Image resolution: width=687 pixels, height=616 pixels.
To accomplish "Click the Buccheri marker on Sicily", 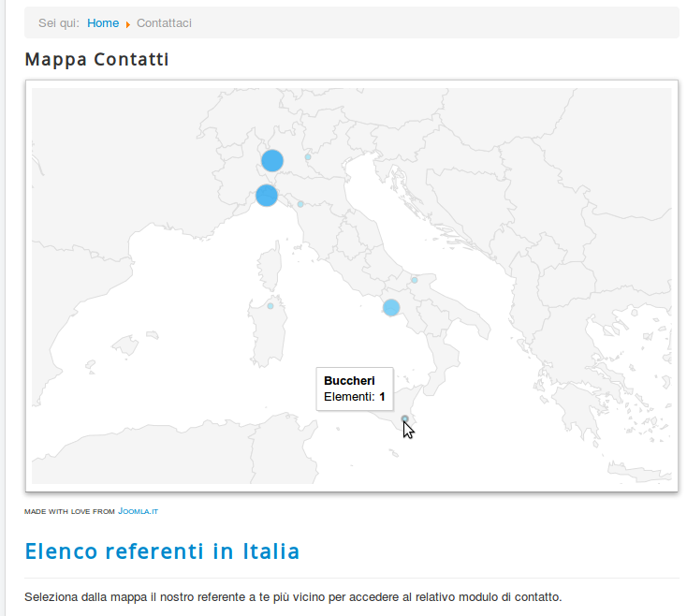I will click(404, 418).
